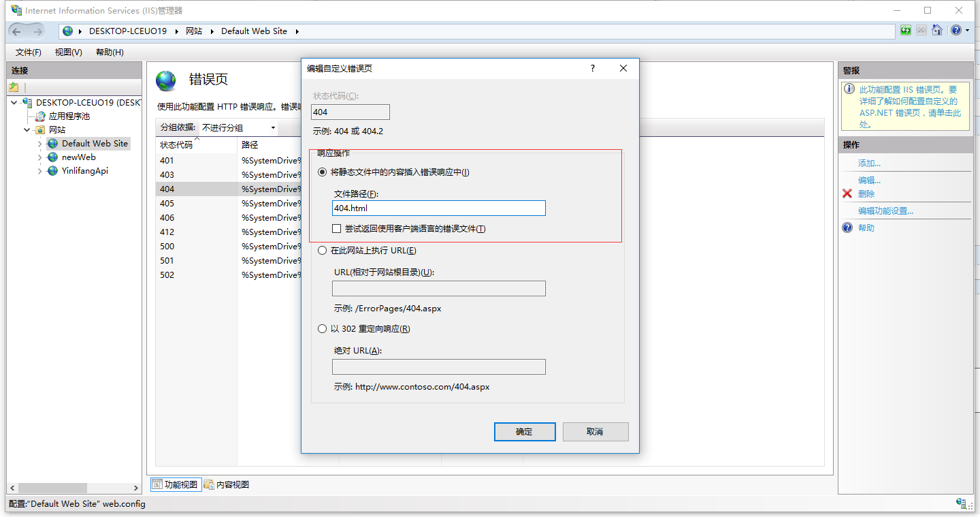Click the home icon in address bar
980x517 pixels.
tap(937, 31)
